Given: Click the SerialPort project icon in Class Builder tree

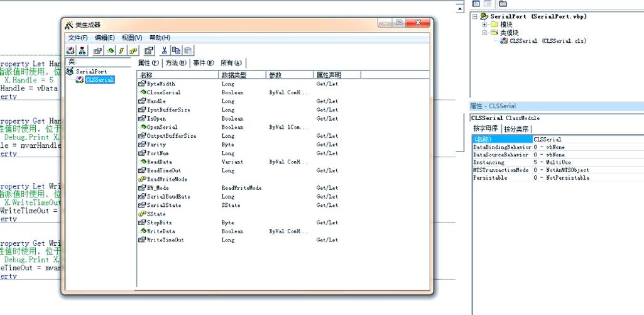Looking at the screenshot, I should pos(70,72).
